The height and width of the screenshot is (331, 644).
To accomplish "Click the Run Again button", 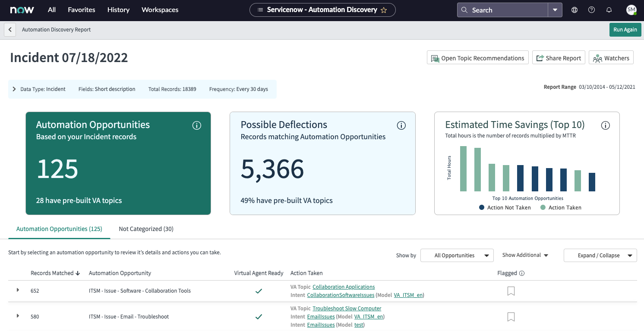I will pyautogui.click(x=625, y=30).
